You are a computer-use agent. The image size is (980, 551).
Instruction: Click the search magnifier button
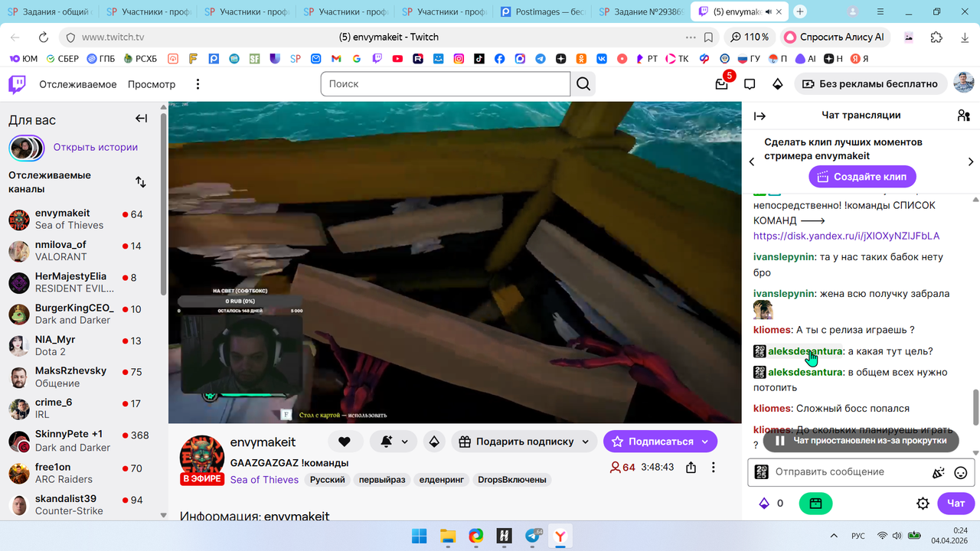click(583, 84)
